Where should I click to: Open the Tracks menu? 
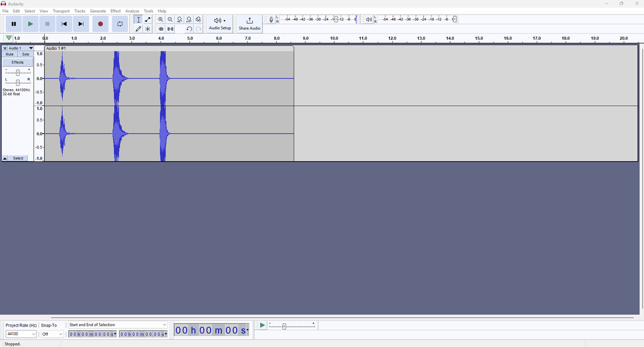80,11
